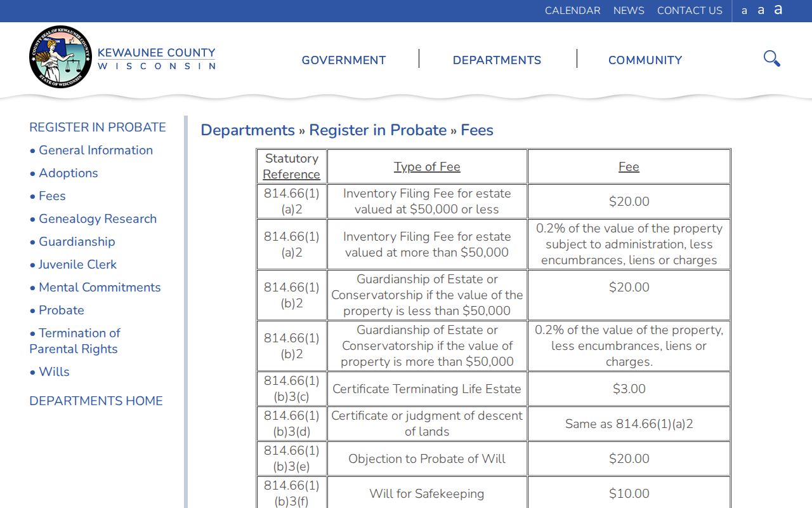This screenshot has width=812, height=508.
Task: Open the search magnifier icon
Action: click(x=771, y=59)
